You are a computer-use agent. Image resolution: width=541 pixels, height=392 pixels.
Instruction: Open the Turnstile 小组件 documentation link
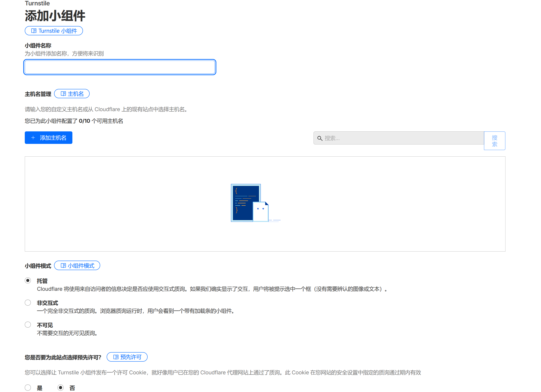click(x=58, y=31)
